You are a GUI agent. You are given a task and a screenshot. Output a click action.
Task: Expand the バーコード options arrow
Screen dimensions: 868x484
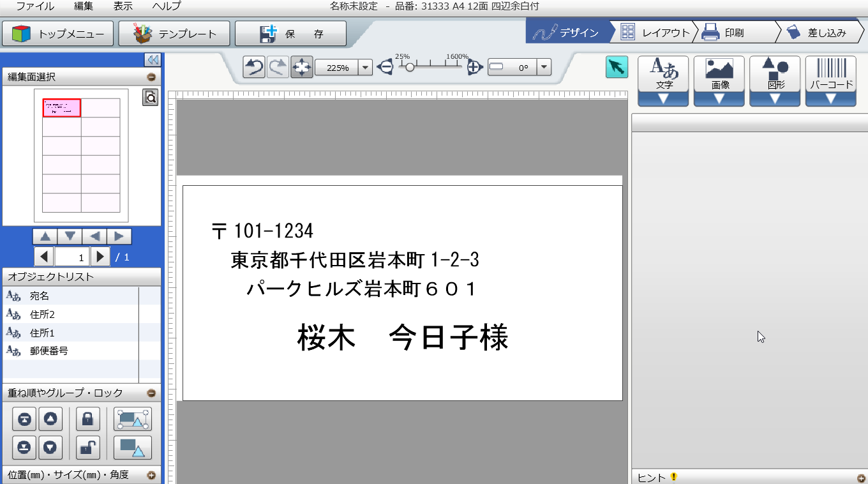[x=831, y=99]
